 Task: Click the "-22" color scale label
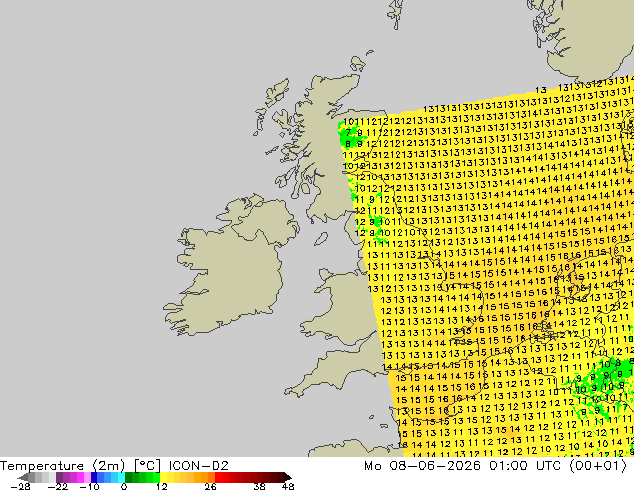click(57, 486)
